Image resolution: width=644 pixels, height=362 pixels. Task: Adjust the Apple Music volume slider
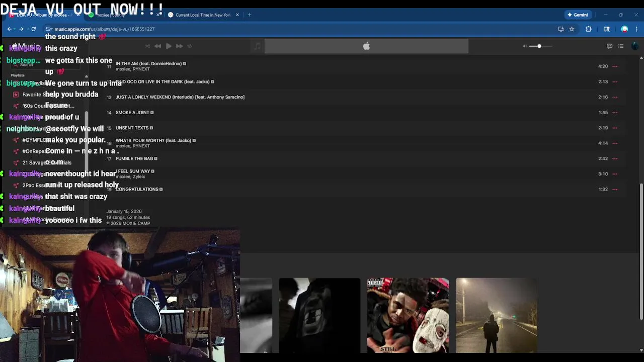point(541,46)
